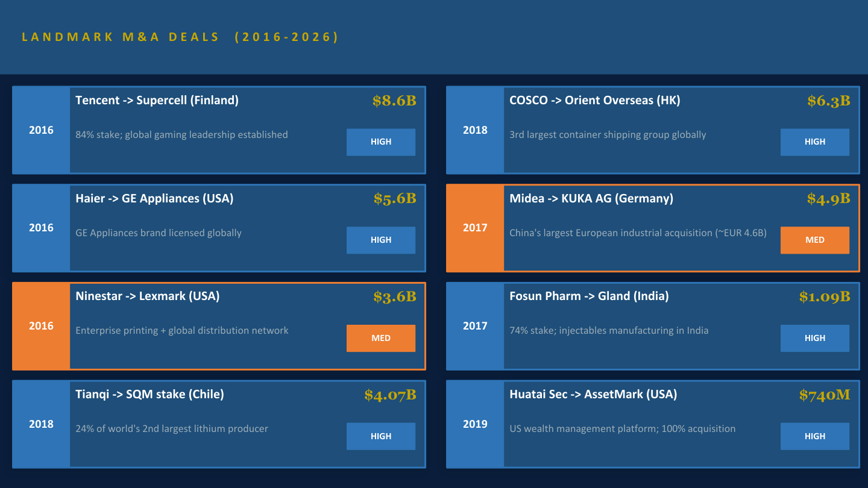Click 'GE Appliances brand licensed globally' description

(x=159, y=233)
